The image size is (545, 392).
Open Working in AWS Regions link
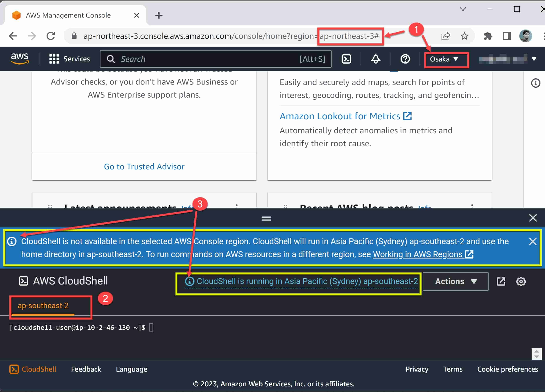coord(423,254)
